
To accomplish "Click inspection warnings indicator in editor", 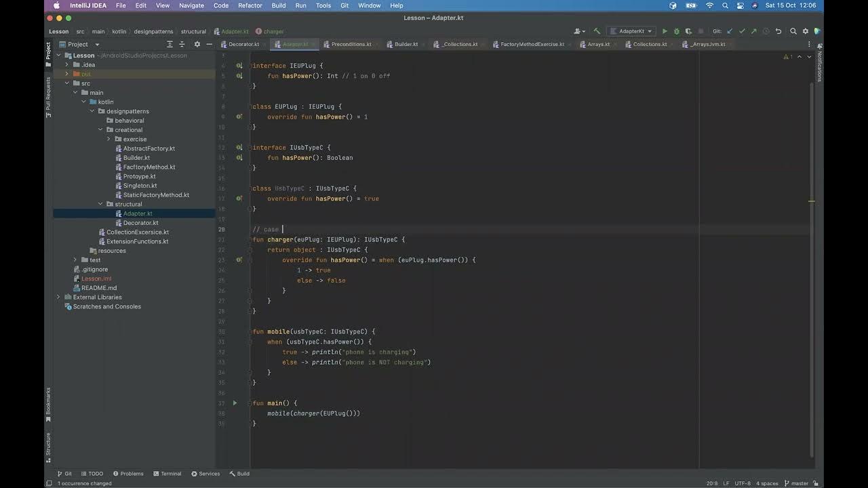I will coord(787,56).
